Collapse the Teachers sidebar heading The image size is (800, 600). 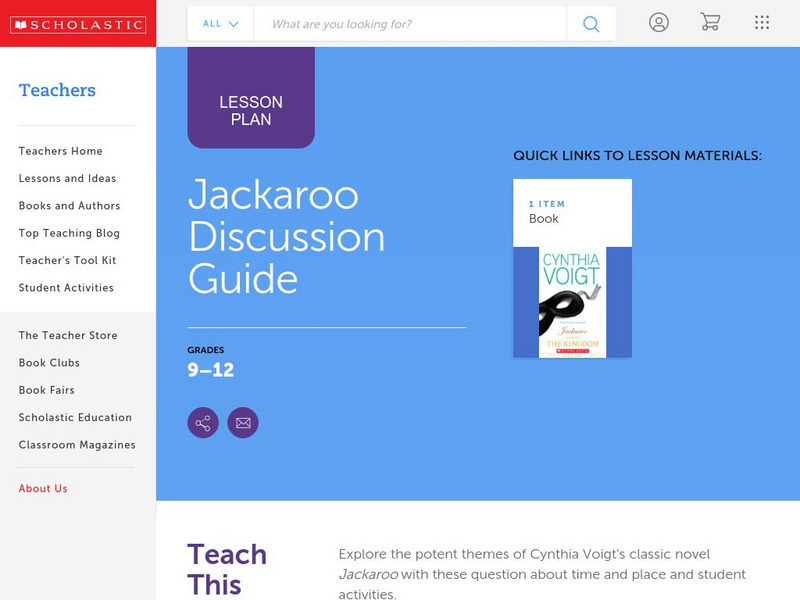pyautogui.click(x=56, y=90)
